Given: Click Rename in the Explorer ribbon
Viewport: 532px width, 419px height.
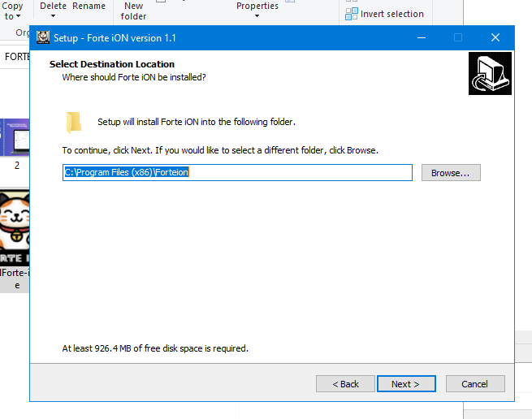Looking at the screenshot, I should 89,6.
